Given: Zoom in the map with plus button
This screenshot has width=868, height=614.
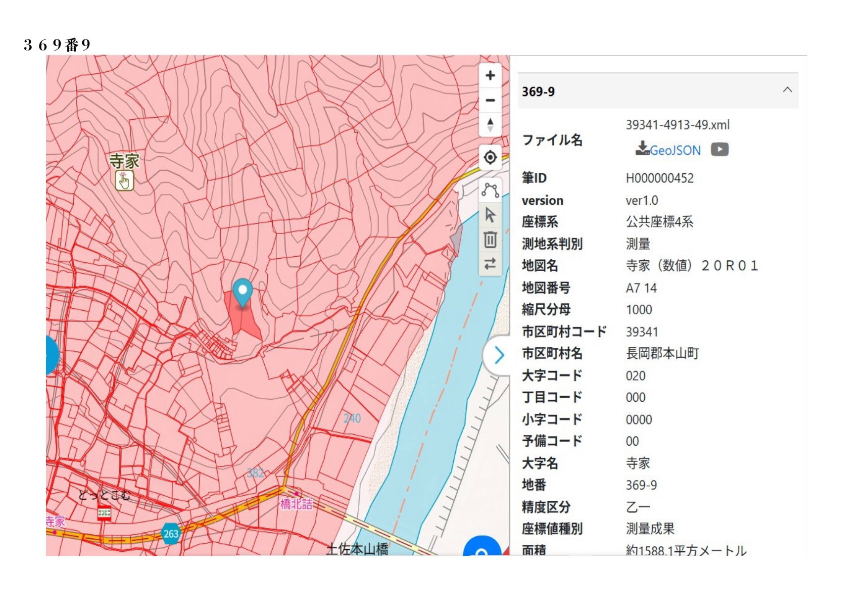Looking at the screenshot, I should pos(490,75).
